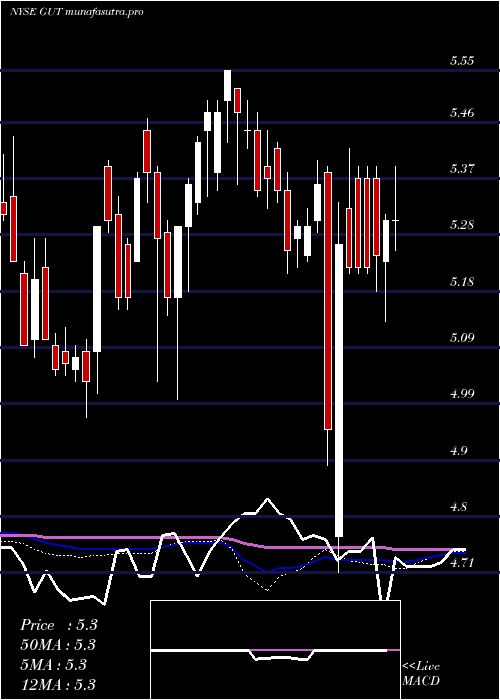Click the 4.99 price axis label
Image resolution: width=500 pixels, height=700 pixels.
point(462,394)
